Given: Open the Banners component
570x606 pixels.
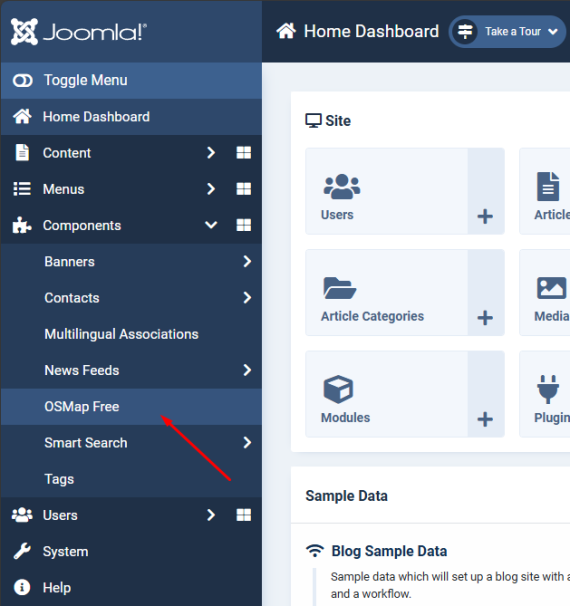Looking at the screenshot, I should 70,262.
